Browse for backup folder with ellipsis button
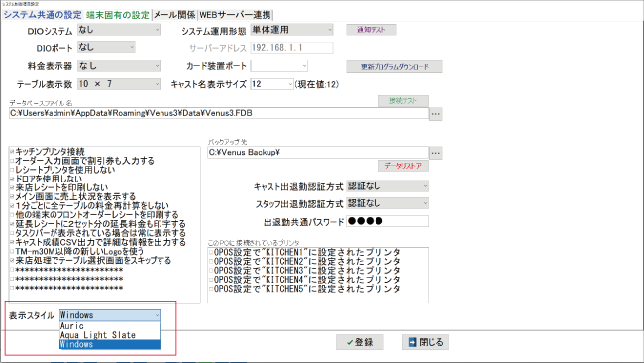644x363 pixels. click(x=436, y=153)
